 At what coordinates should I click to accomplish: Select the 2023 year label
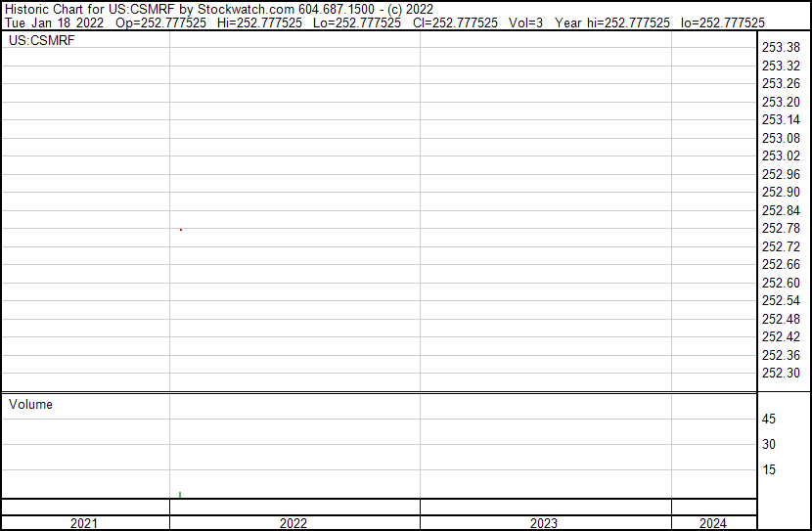[544, 523]
